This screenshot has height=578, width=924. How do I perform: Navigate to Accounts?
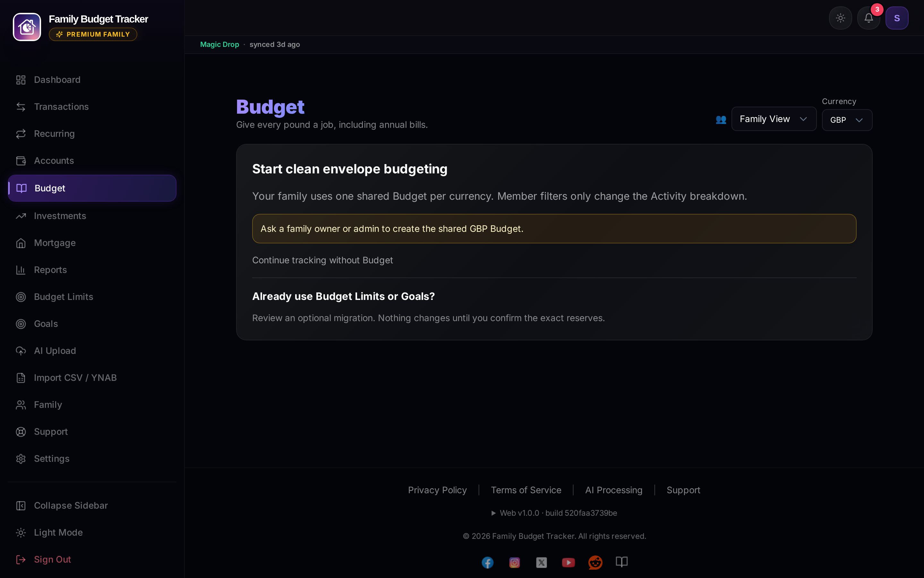[92, 161]
